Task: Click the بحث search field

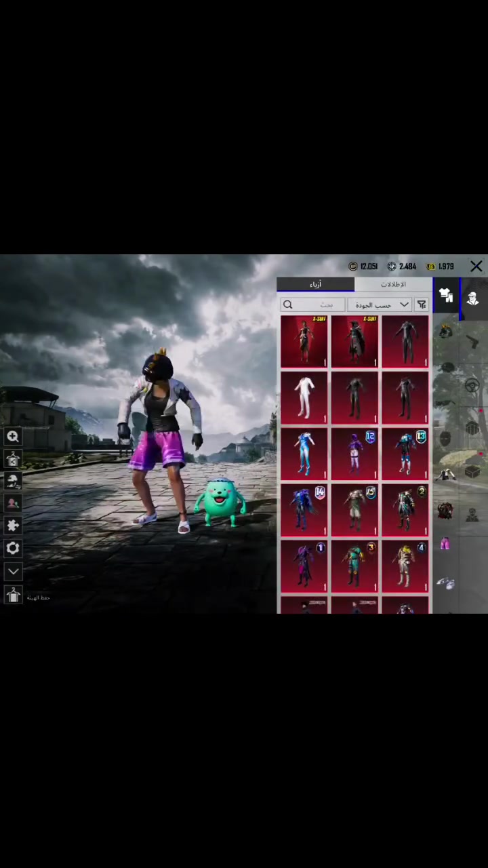Action: [x=312, y=305]
